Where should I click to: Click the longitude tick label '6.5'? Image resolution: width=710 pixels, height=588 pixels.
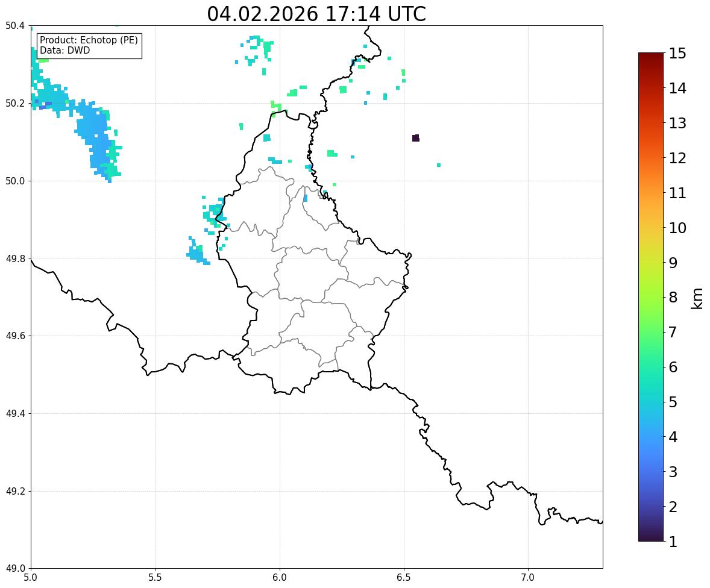404,578
